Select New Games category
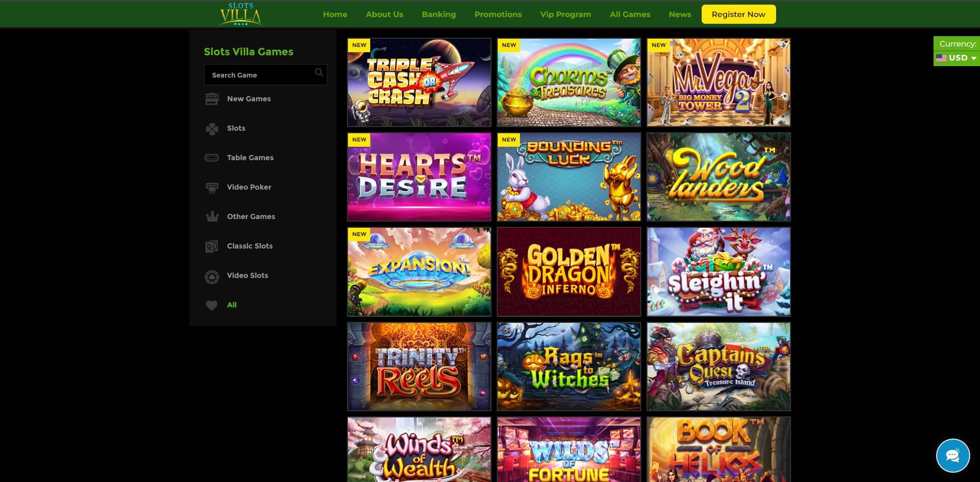This screenshot has height=482, width=980. pos(249,99)
